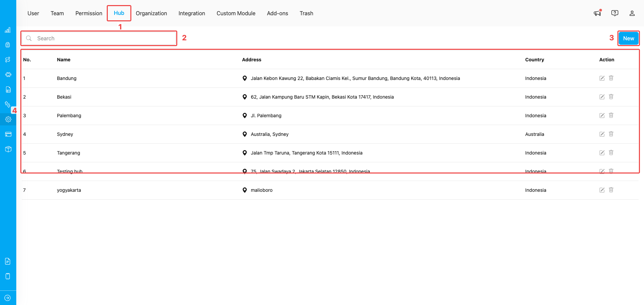The height and width of the screenshot is (305, 644).
Task: Click the Name column header
Action: [64, 60]
